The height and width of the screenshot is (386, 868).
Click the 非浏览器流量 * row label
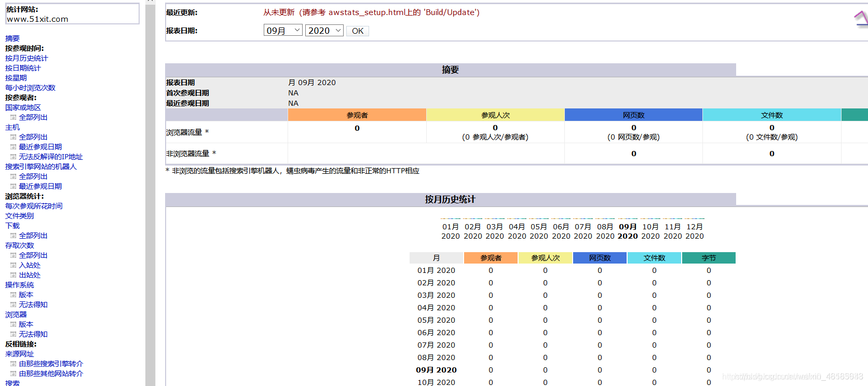[x=191, y=154]
